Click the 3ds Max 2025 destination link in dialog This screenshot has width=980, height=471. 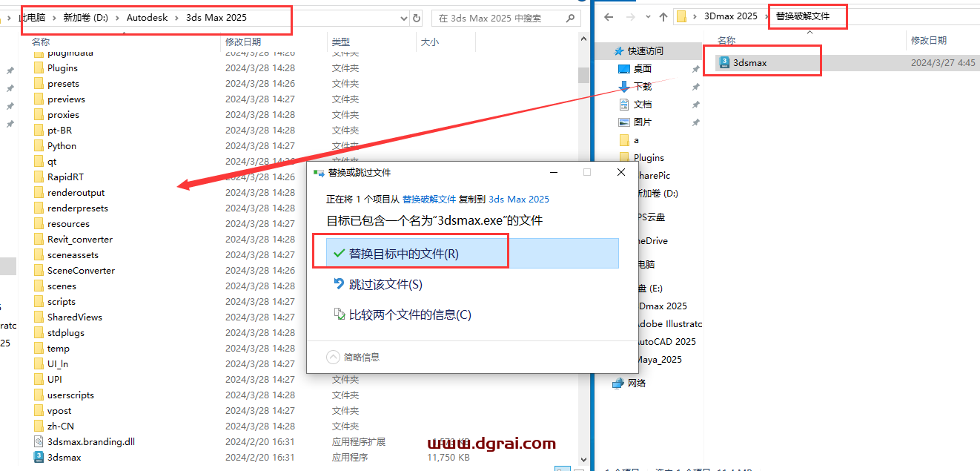[519, 200]
